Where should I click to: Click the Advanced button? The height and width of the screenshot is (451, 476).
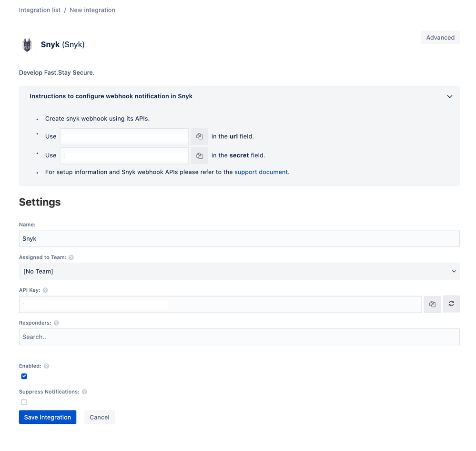click(440, 37)
